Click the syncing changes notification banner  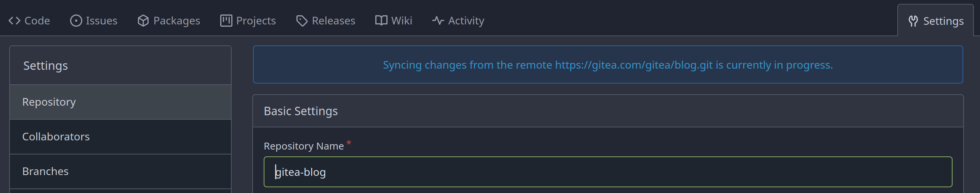[608, 65]
